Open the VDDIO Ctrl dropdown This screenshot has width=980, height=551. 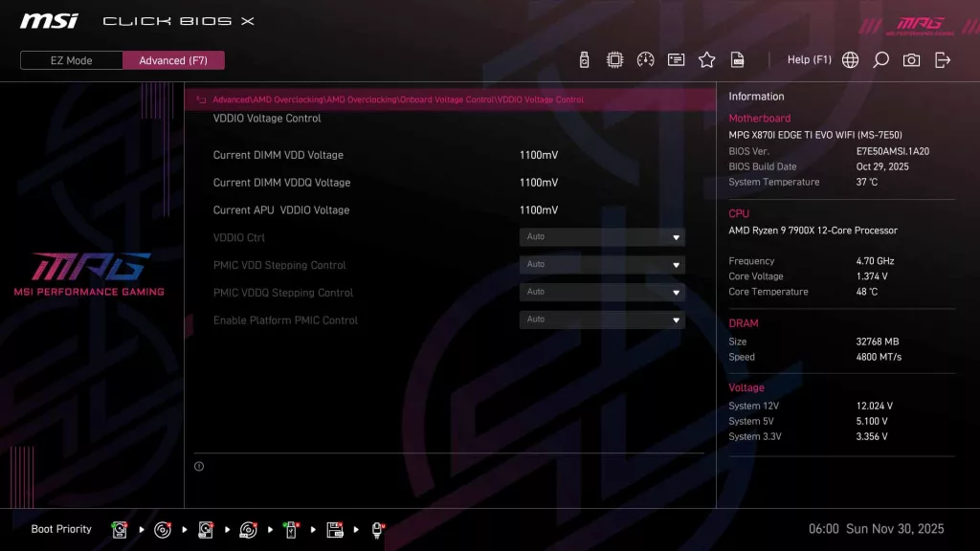coord(602,237)
